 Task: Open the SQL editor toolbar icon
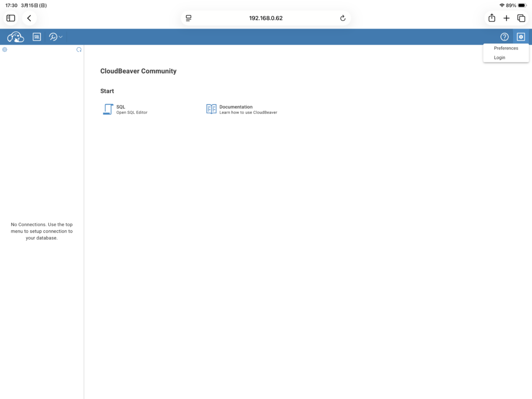[x=36, y=37]
